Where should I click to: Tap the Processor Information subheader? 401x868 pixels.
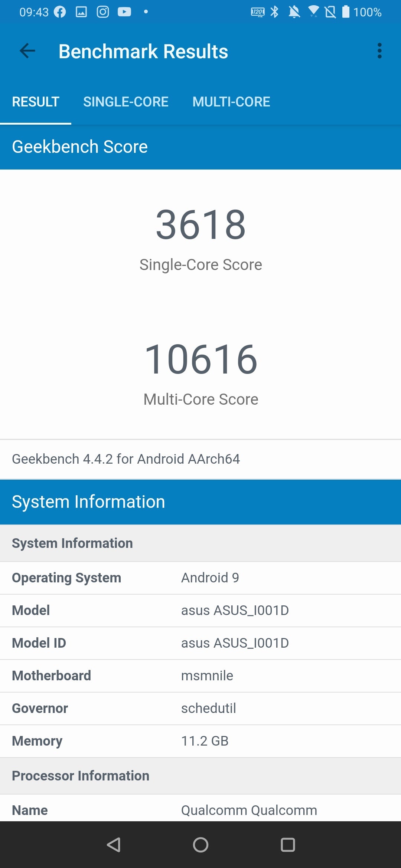pyautogui.click(x=200, y=776)
